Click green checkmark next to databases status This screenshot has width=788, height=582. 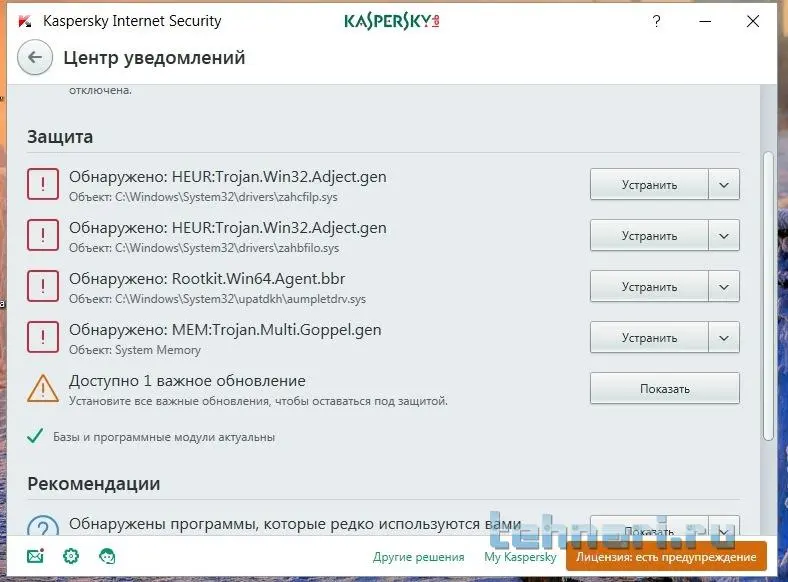pos(35,436)
